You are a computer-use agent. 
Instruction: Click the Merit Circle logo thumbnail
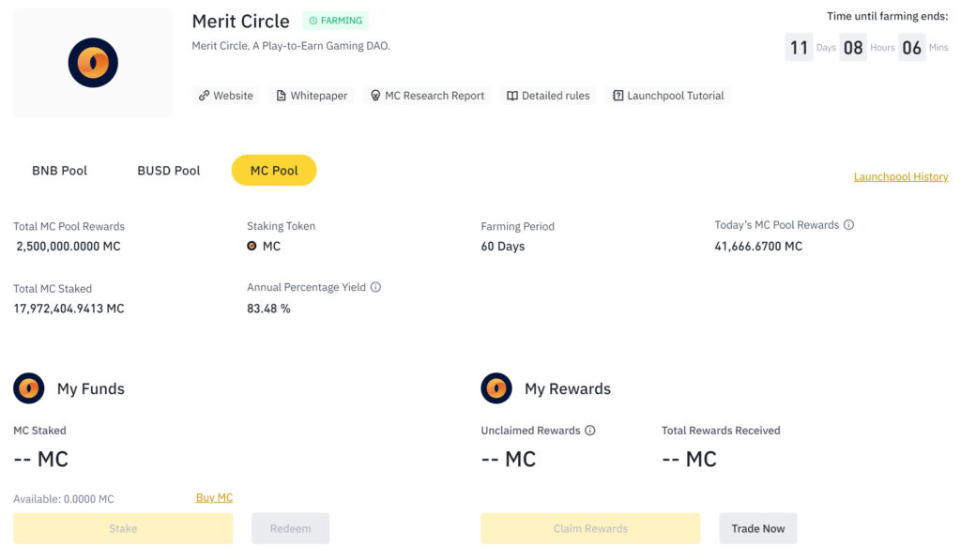[x=93, y=63]
